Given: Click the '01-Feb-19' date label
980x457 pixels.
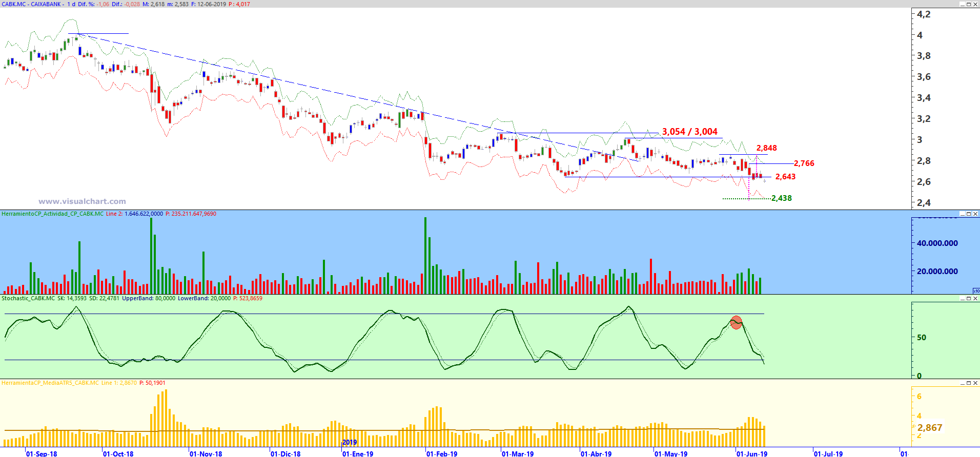Looking at the screenshot, I should click(x=442, y=453).
